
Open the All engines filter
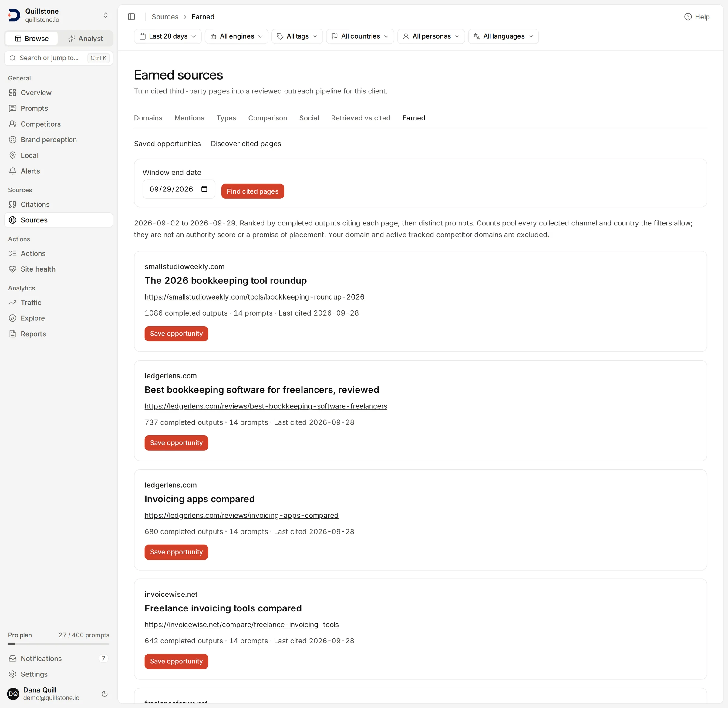tap(236, 36)
